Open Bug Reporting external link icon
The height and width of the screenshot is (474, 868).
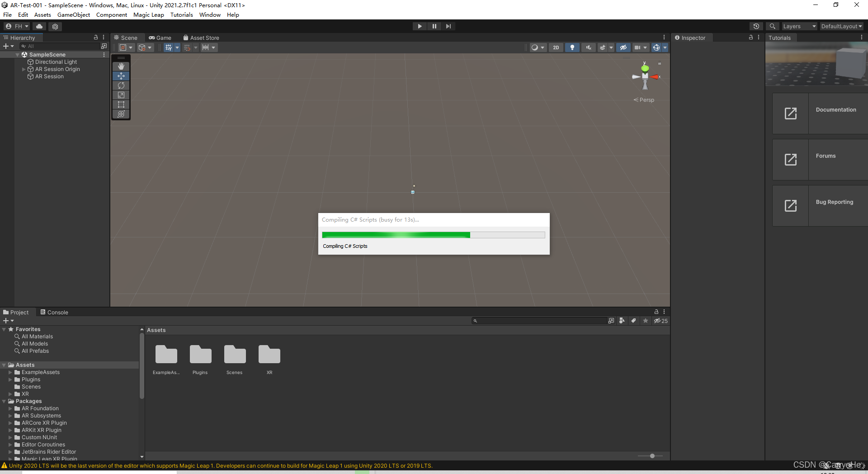tap(791, 206)
